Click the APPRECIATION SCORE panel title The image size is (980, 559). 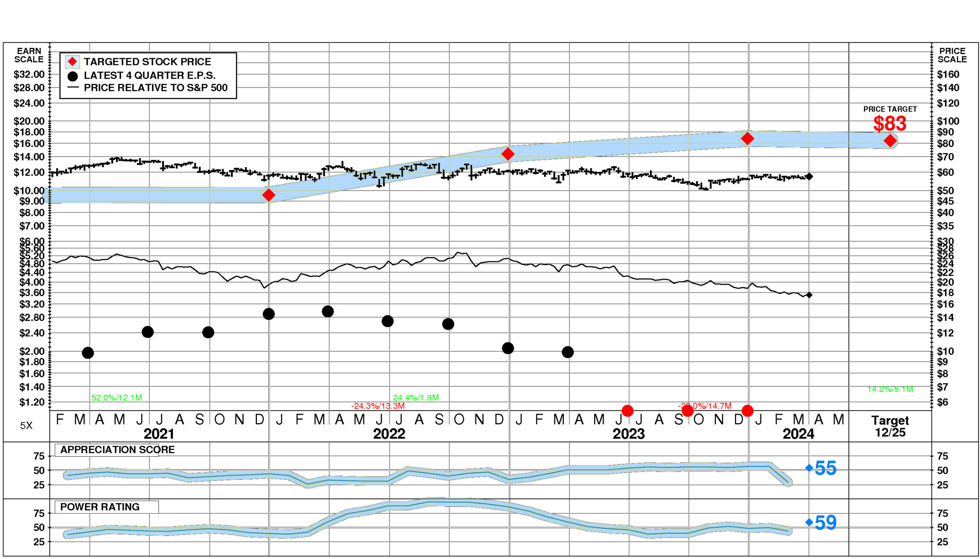117,450
